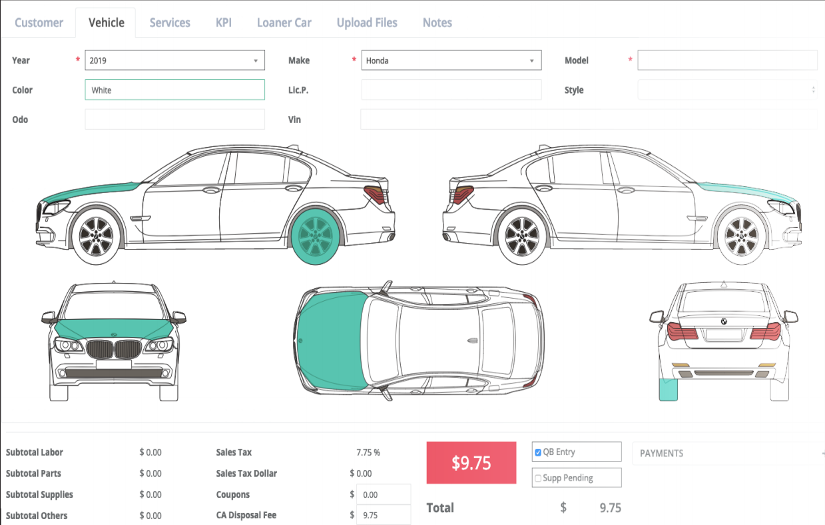Click the Sales Tax Dollar label
This screenshot has height=525, width=825.
pos(246,473)
